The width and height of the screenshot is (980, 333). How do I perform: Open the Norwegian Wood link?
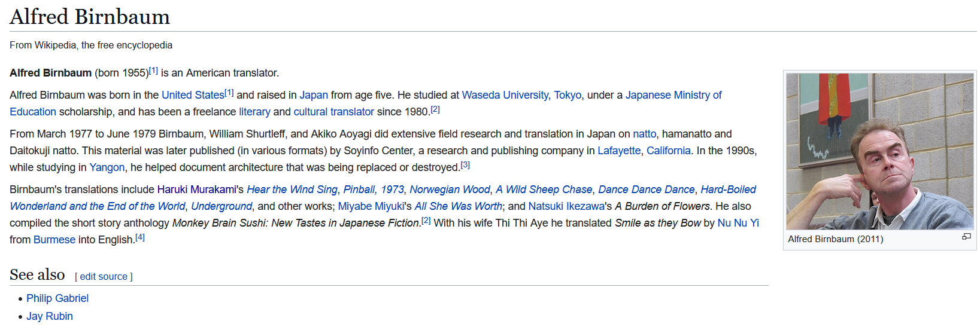point(450,190)
